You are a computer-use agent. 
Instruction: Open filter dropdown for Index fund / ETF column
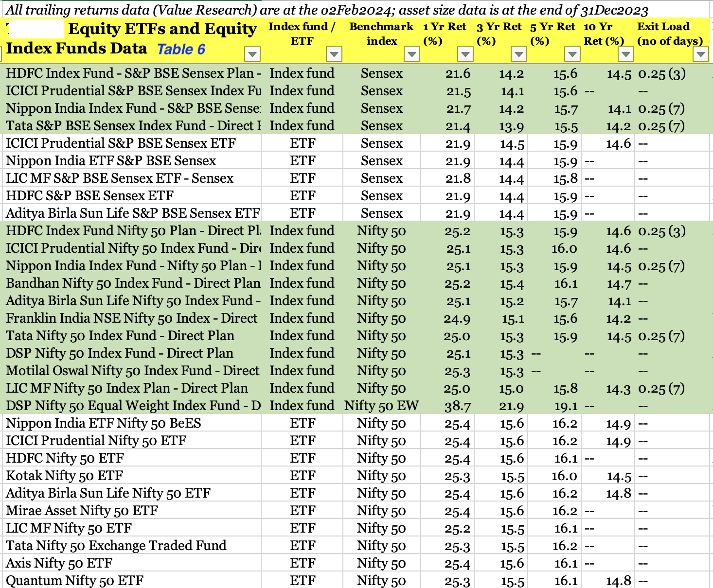tap(334, 53)
